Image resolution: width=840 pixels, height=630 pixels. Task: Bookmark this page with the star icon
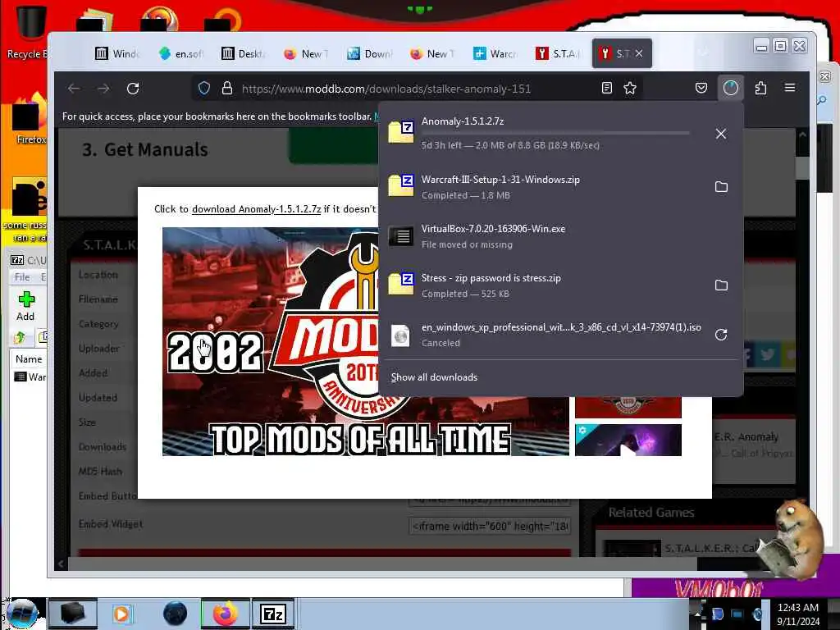click(x=630, y=88)
